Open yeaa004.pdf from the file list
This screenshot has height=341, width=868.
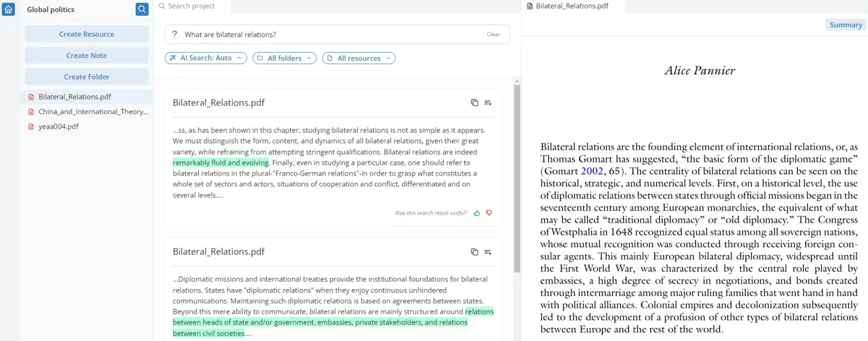click(58, 126)
